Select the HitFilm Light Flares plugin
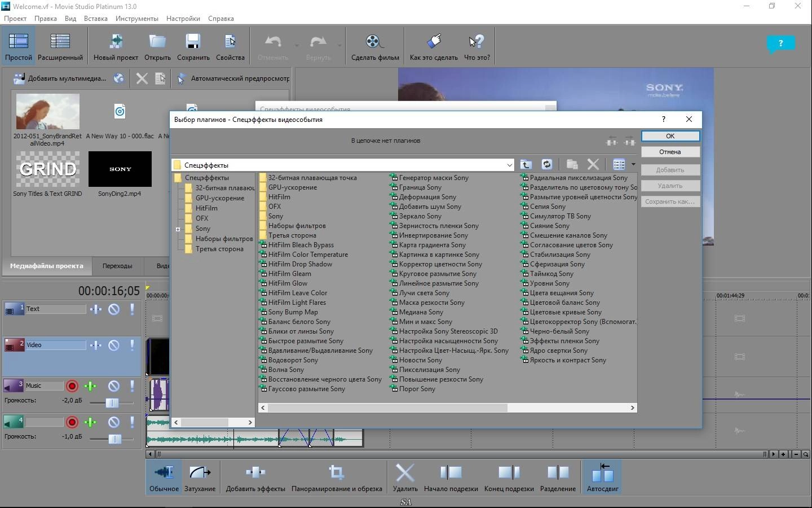 [297, 303]
